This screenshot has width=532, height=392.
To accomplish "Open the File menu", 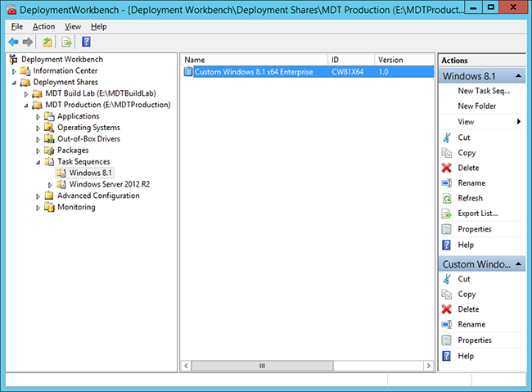I will 16,26.
